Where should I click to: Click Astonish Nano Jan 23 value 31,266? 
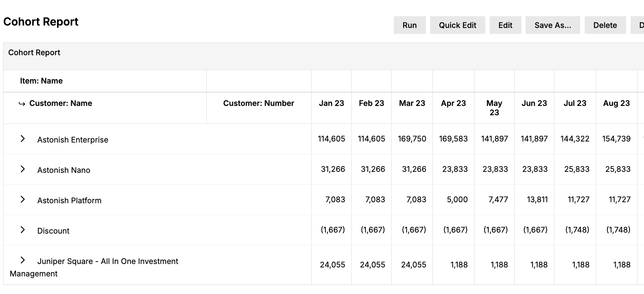tap(333, 169)
